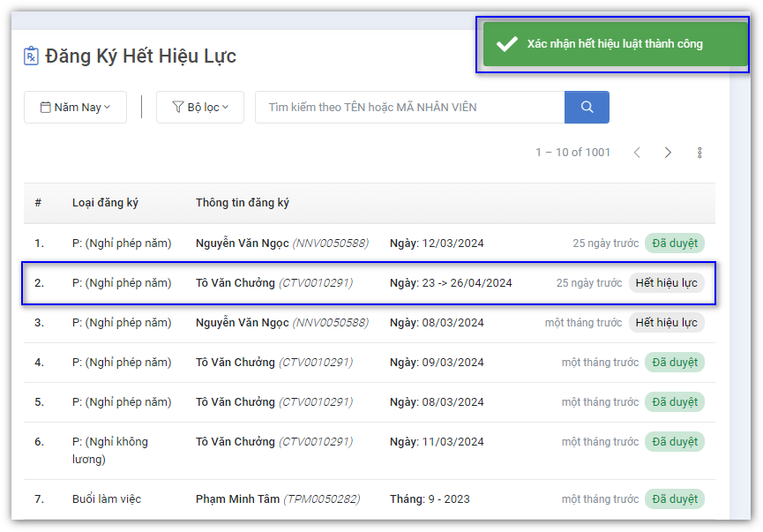This screenshot has width=763, height=532.
Task: Open Phạm Minh Tâm work shift entry
Action: coord(237,499)
